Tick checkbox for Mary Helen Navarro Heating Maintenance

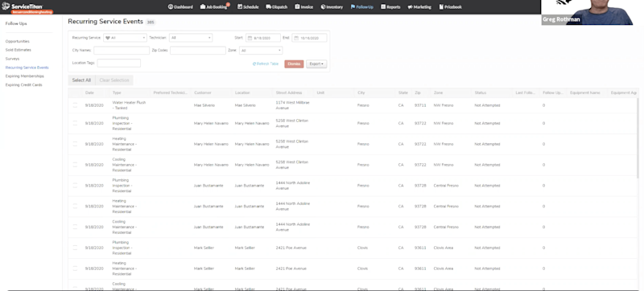click(x=75, y=144)
